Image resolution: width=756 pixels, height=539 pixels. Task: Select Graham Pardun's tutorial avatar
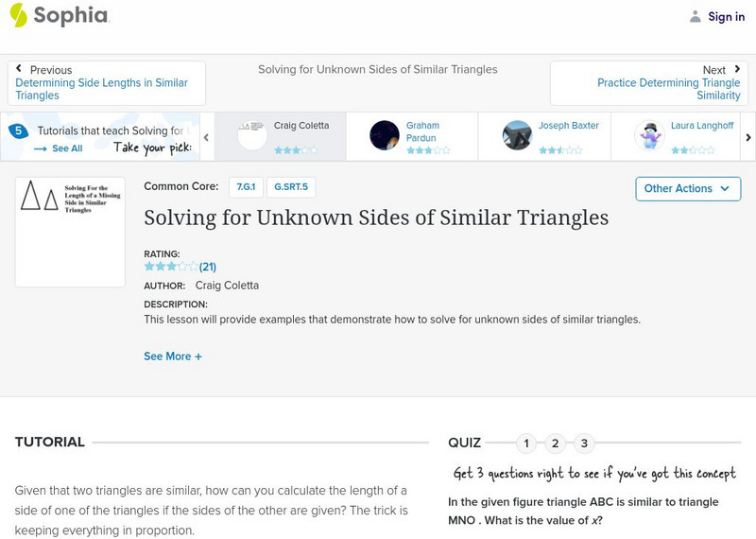point(385,135)
